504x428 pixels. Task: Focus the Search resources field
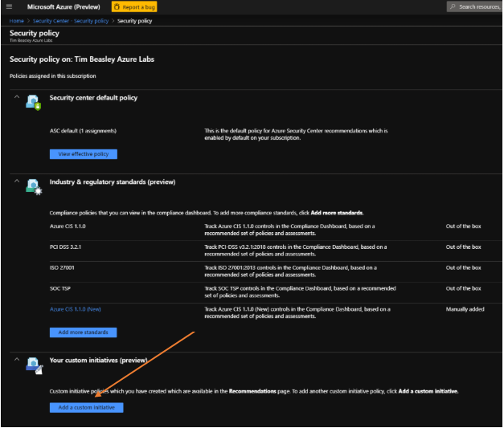(x=475, y=6)
